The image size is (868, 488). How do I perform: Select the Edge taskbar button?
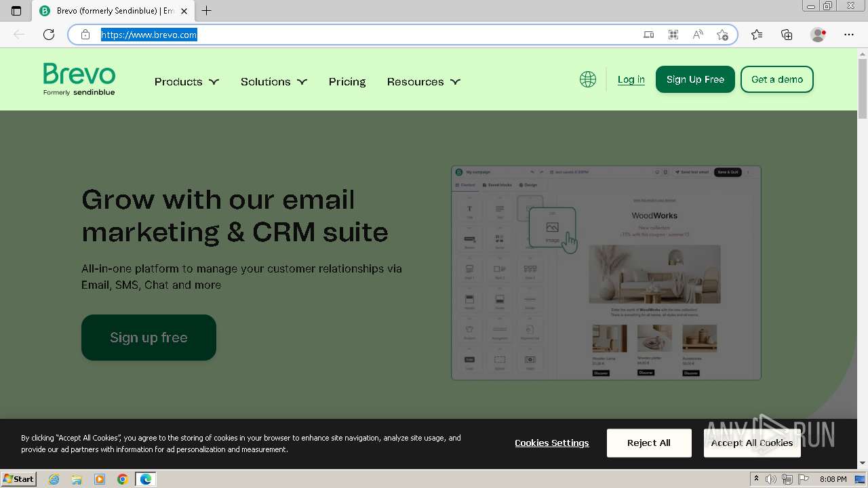click(146, 479)
